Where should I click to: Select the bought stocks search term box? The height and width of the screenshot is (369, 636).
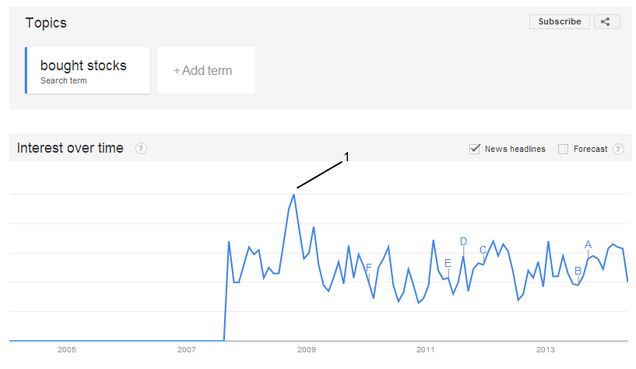pyautogui.click(x=88, y=70)
